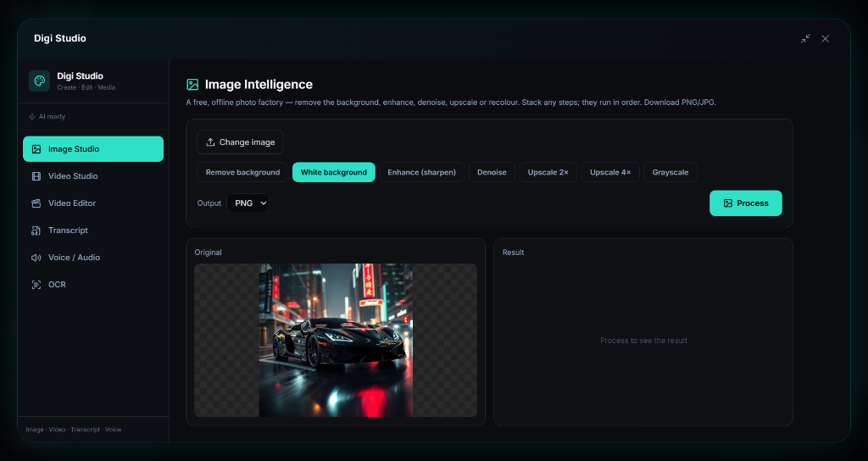The image size is (868, 461).
Task: Toggle the Enhance (sharpen) step
Action: 422,172
